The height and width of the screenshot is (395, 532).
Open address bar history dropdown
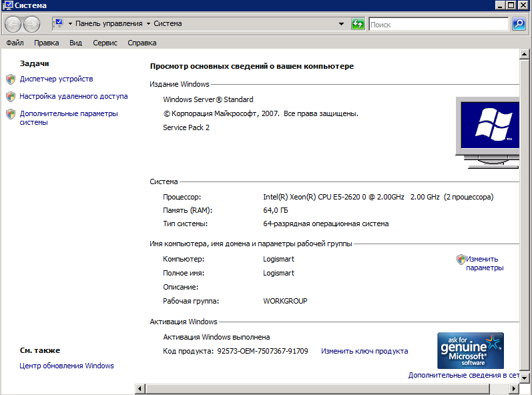point(341,24)
